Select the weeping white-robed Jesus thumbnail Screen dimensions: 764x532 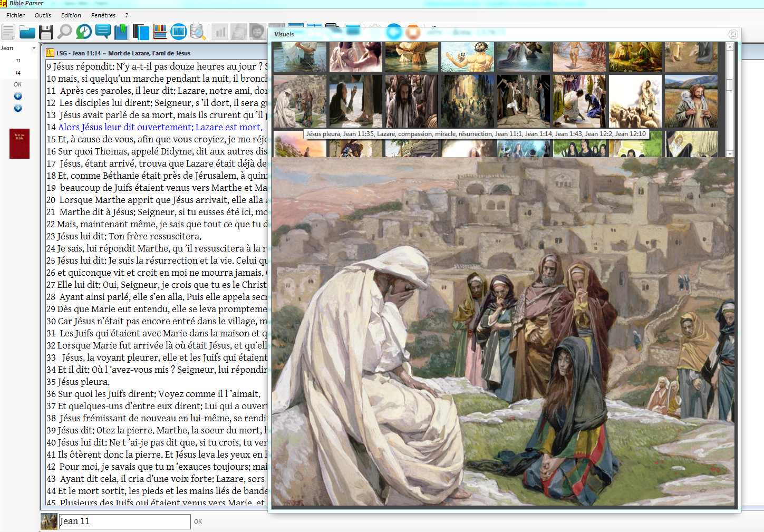click(299, 101)
